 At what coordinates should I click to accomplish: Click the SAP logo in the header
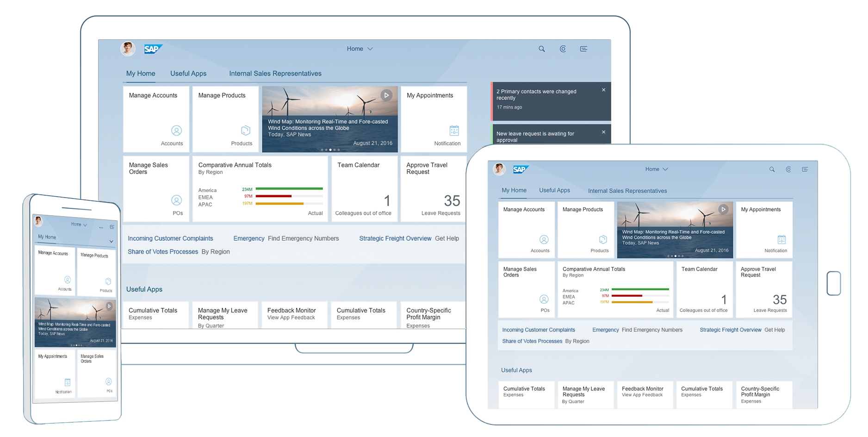point(153,49)
